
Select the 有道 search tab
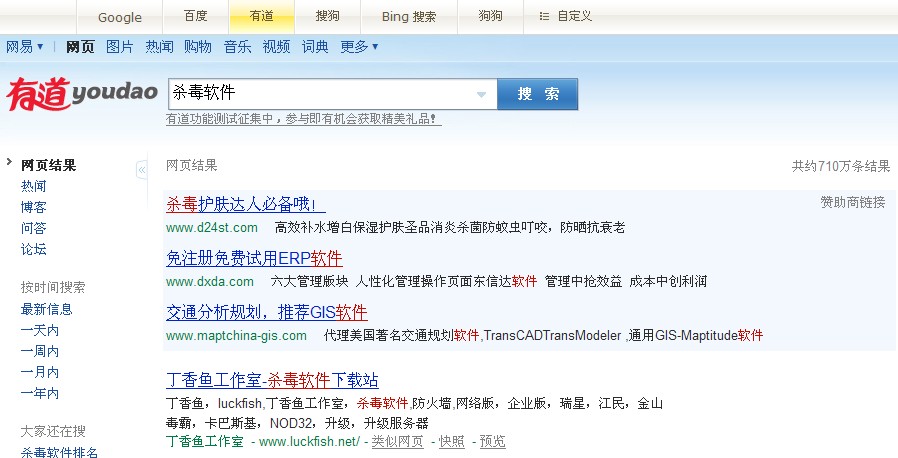(261, 17)
